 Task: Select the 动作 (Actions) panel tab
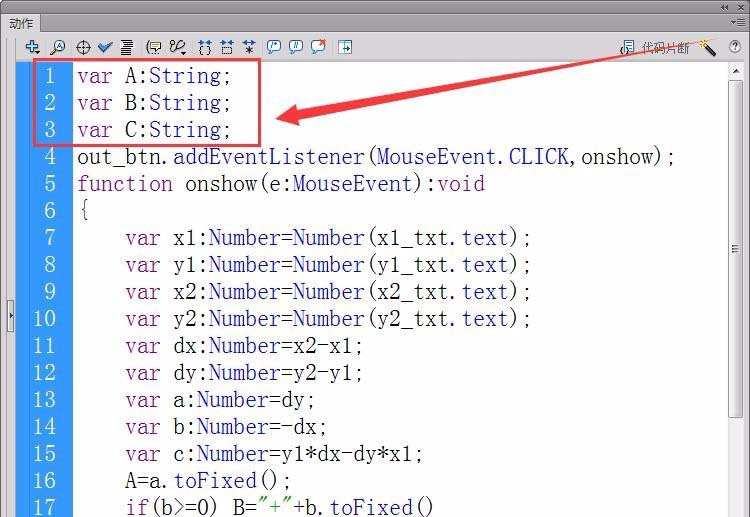click(x=21, y=23)
